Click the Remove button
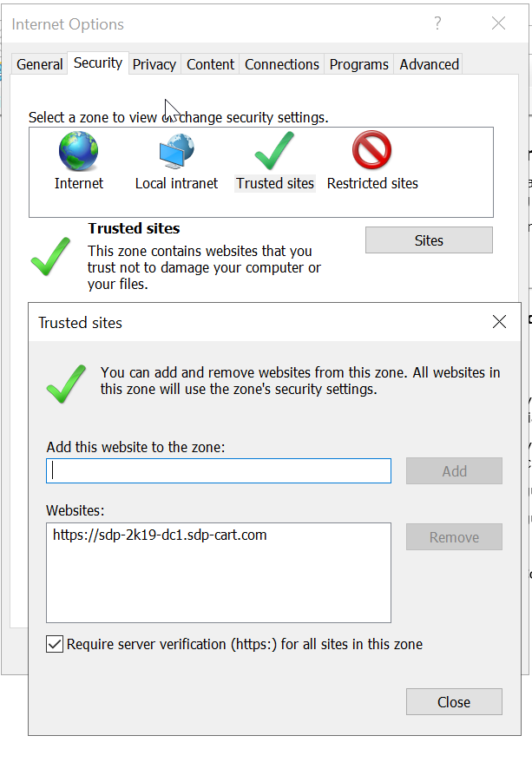Viewport: 532px width, 762px height. point(454,537)
